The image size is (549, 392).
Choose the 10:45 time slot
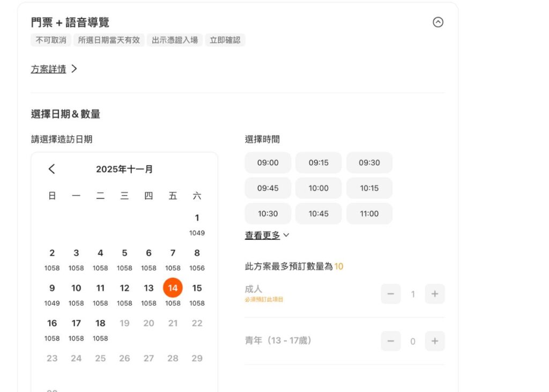click(x=318, y=213)
